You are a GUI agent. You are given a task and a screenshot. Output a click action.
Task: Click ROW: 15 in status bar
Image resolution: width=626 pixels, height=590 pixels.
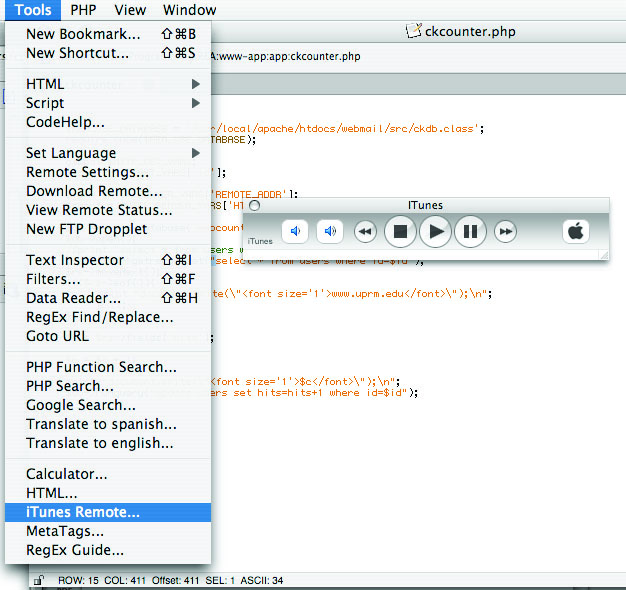(78, 580)
